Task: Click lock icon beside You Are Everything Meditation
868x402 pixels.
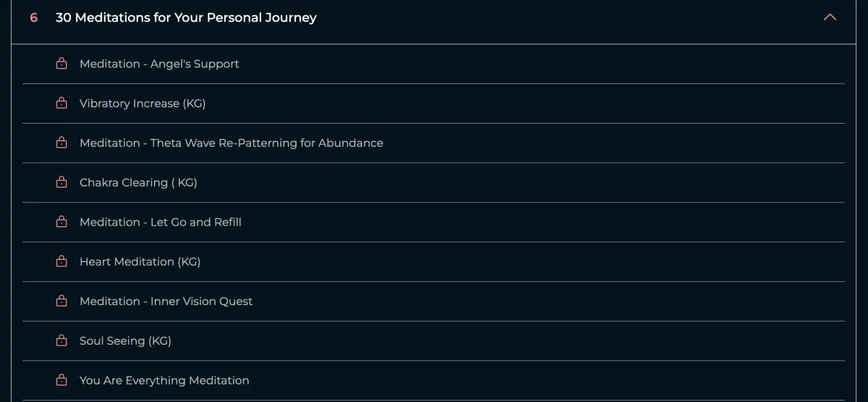Action: [x=61, y=380]
